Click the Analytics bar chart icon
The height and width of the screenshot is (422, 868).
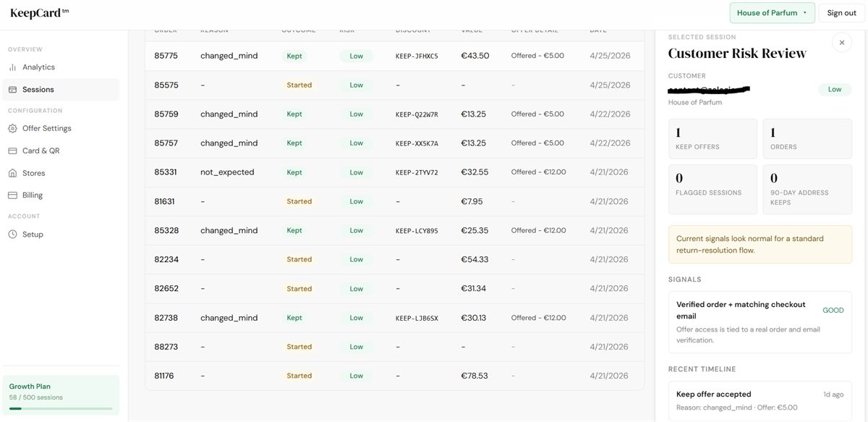point(12,67)
